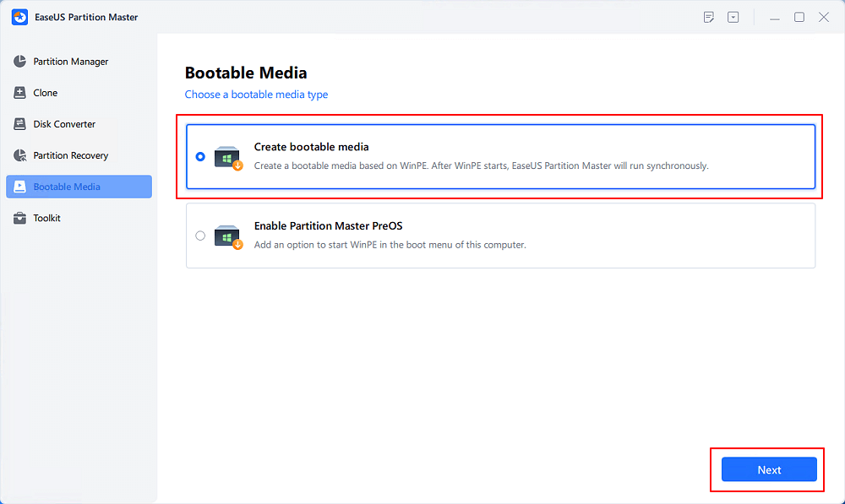Open the Toolkit menu item
This screenshot has width=845, height=504.
point(46,218)
